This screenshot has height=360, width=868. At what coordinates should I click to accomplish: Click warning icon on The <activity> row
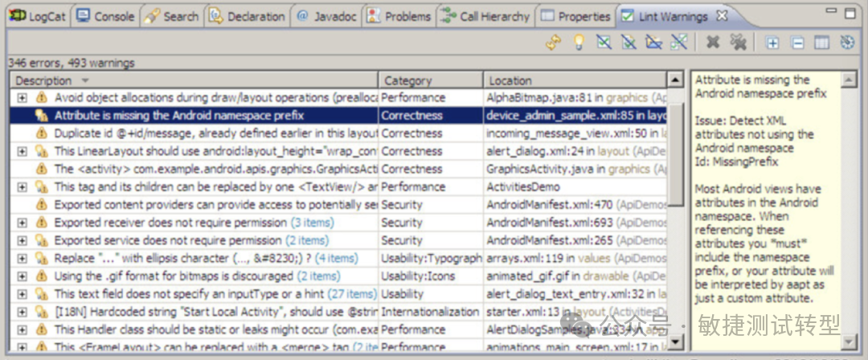coord(42,169)
